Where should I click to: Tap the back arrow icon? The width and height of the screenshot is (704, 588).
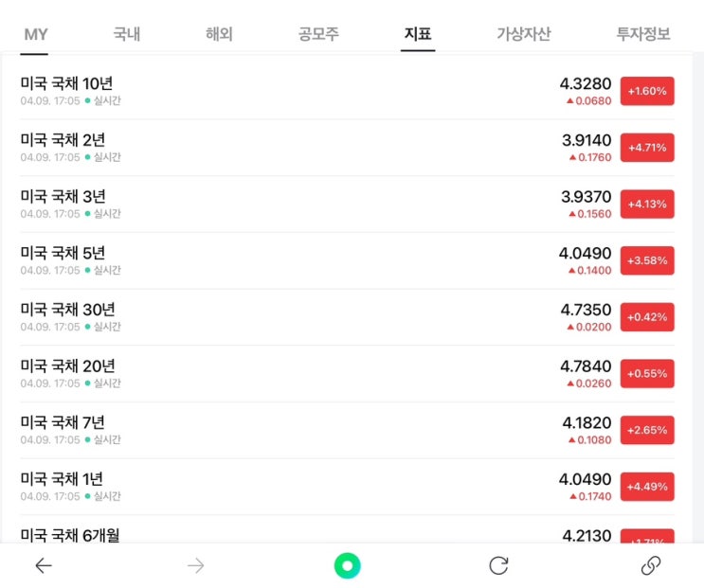tap(44, 566)
